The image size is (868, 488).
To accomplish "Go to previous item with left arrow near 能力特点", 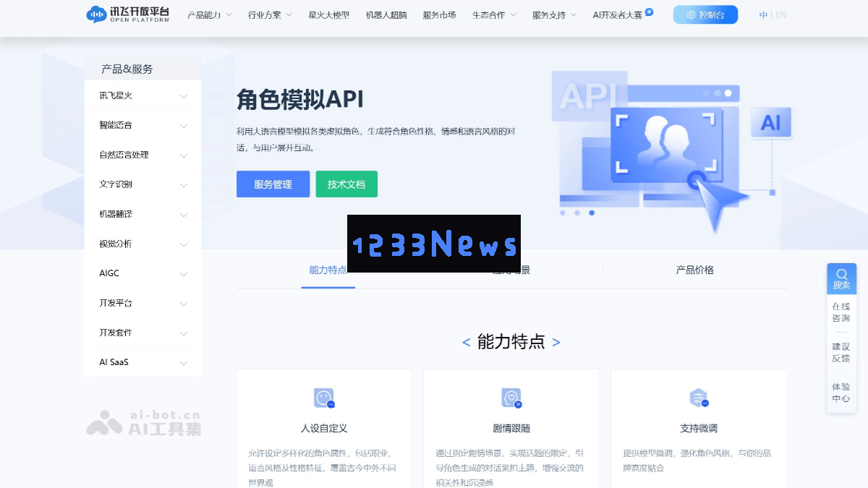I will (x=466, y=343).
